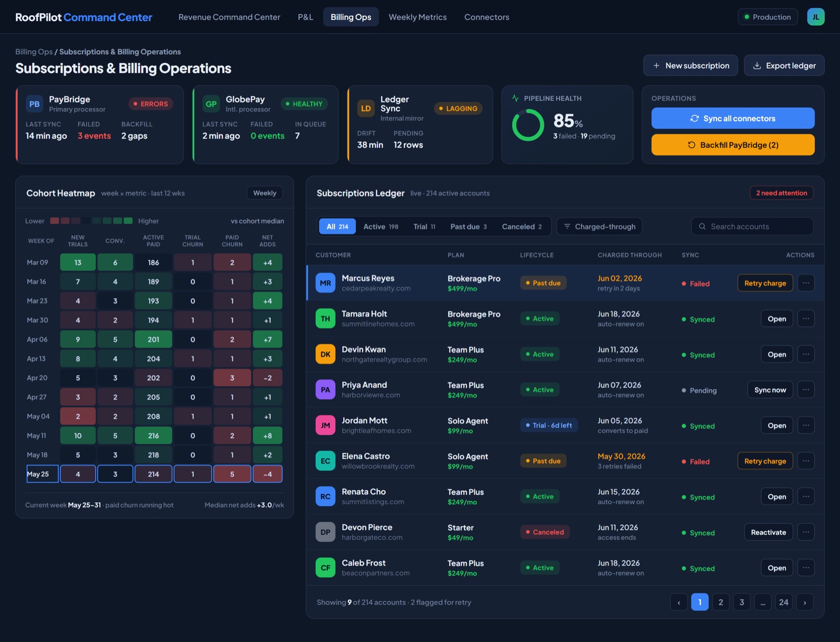Click the GlobePay GP processor icon
This screenshot has height=642, width=840.
click(211, 104)
